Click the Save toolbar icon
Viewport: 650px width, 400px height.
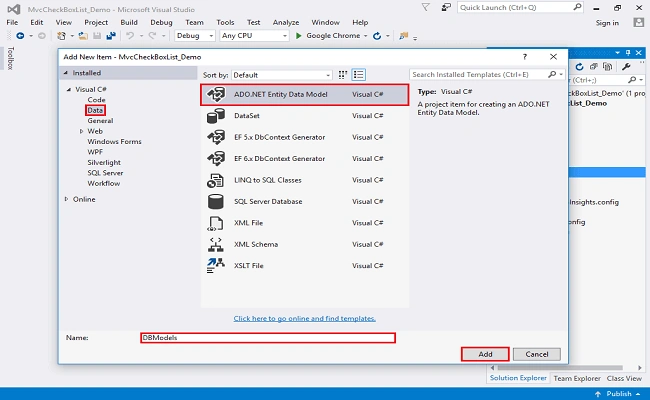pyautogui.click(x=97, y=36)
